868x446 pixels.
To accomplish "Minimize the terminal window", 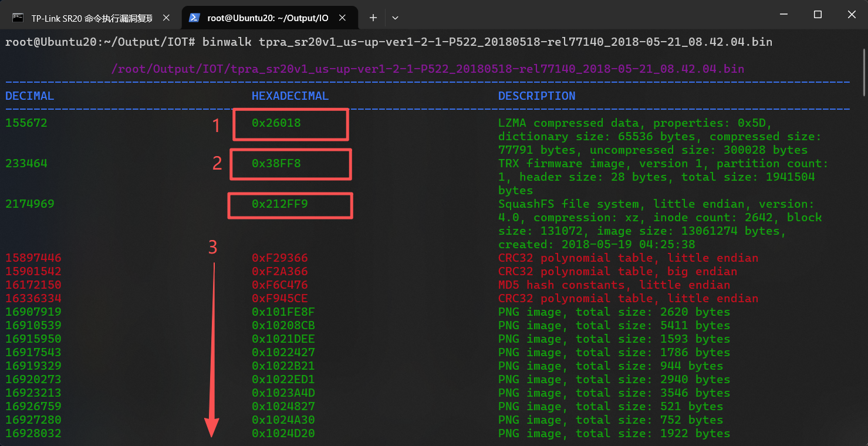I will coord(785,15).
